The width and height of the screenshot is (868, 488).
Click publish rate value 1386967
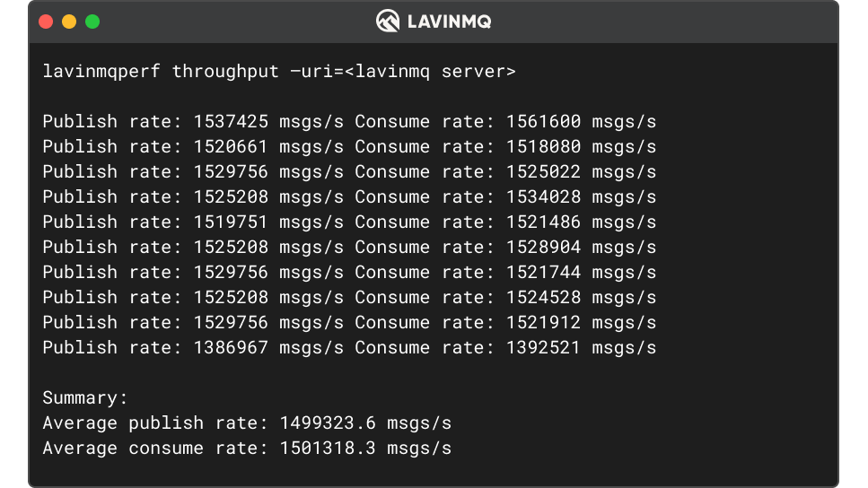(x=231, y=347)
